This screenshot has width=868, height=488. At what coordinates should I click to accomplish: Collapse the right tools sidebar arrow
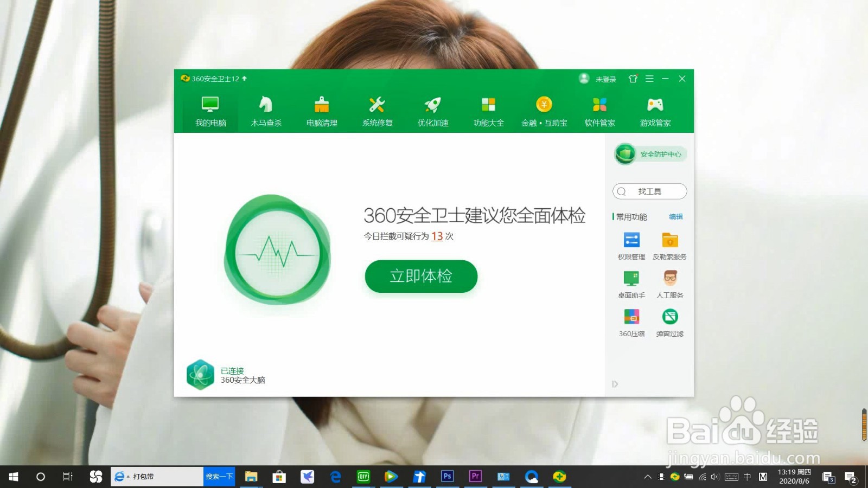[615, 384]
